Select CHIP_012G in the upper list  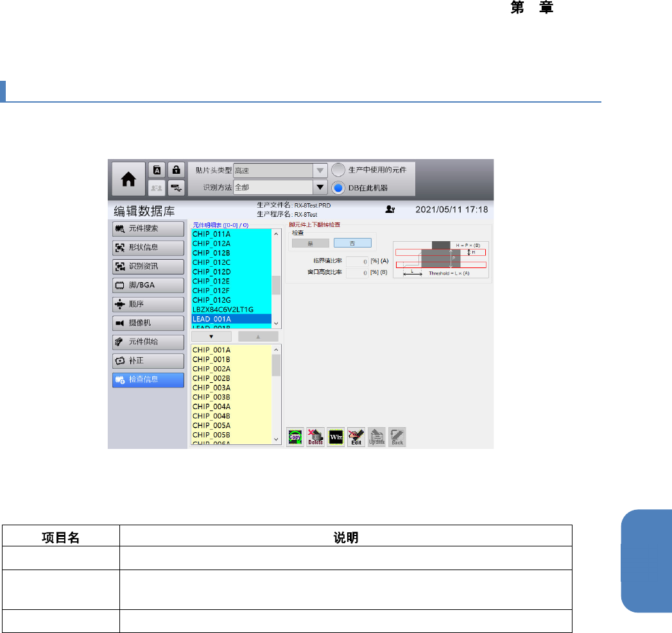[232, 300]
